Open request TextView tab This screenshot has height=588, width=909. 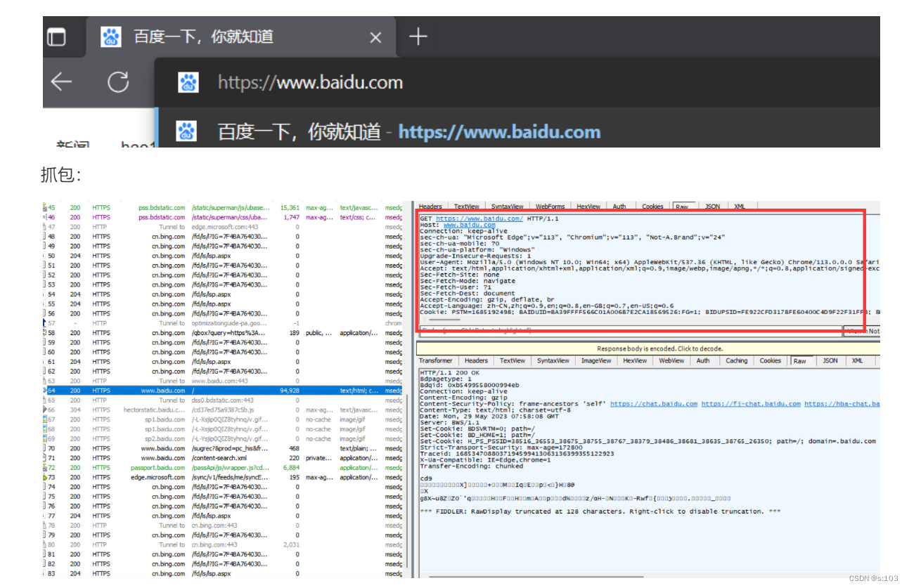(x=466, y=207)
